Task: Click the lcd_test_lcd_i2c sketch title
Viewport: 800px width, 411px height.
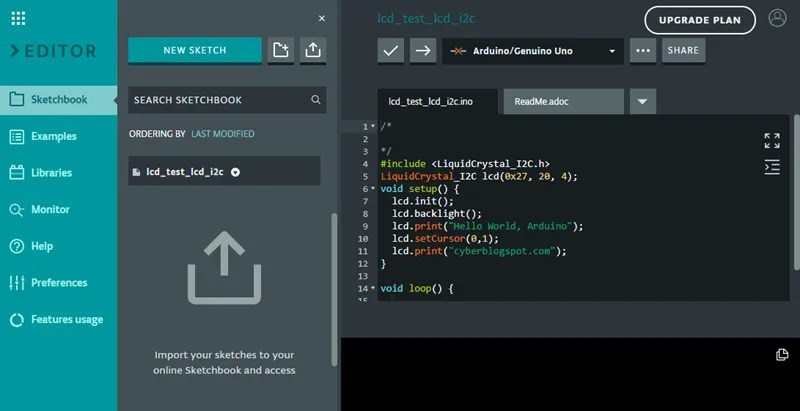Action: tap(427, 19)
